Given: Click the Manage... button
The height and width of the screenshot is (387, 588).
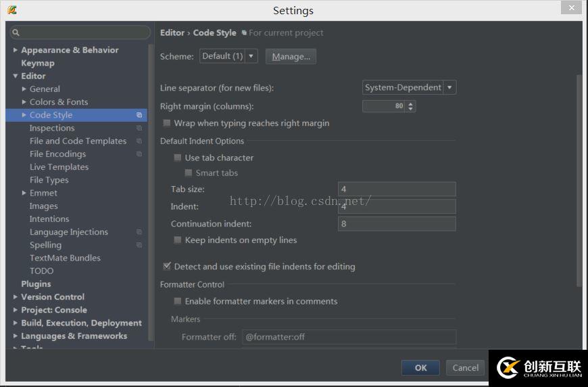Looking at the screenshot, I should click(291, 56).
